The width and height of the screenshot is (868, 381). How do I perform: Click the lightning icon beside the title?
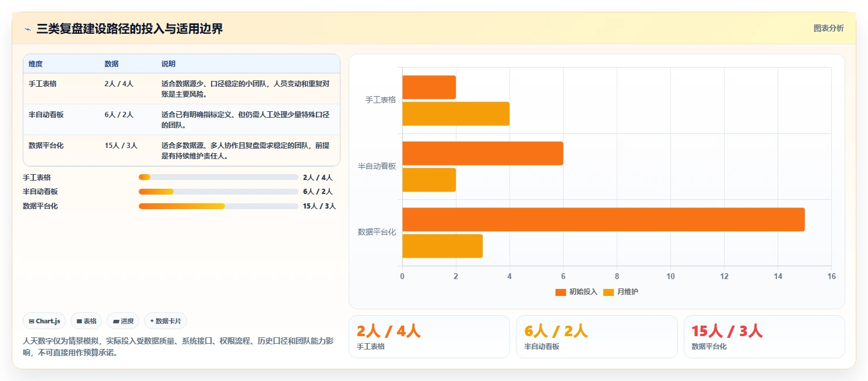27,29
